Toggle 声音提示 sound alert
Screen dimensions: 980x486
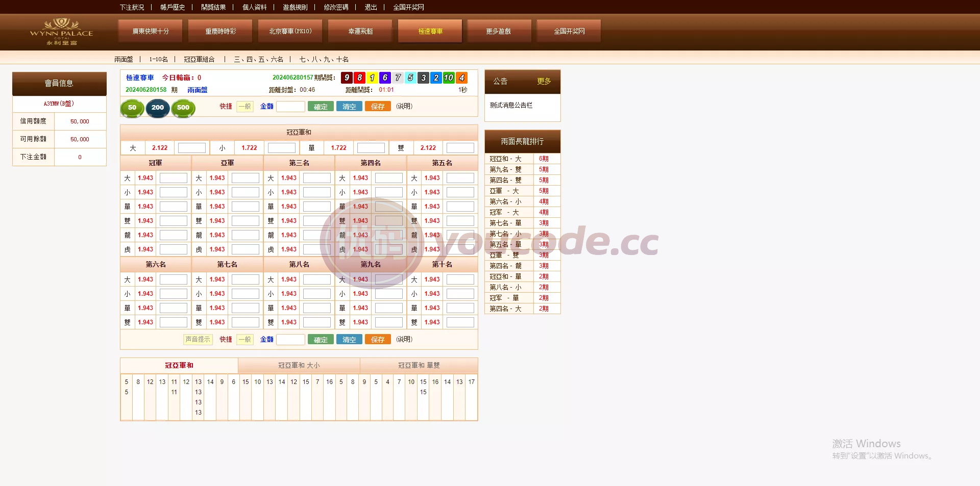click(x=198, y=340)
